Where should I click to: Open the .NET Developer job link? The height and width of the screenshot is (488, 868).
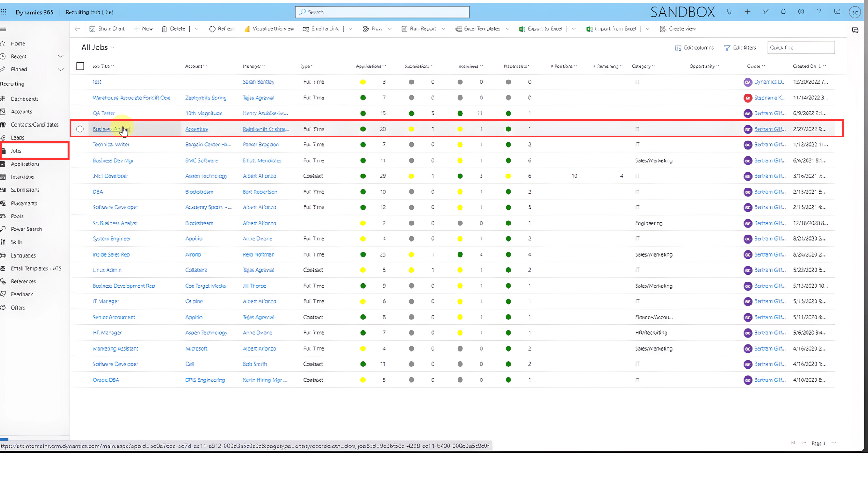pos(110,176)
